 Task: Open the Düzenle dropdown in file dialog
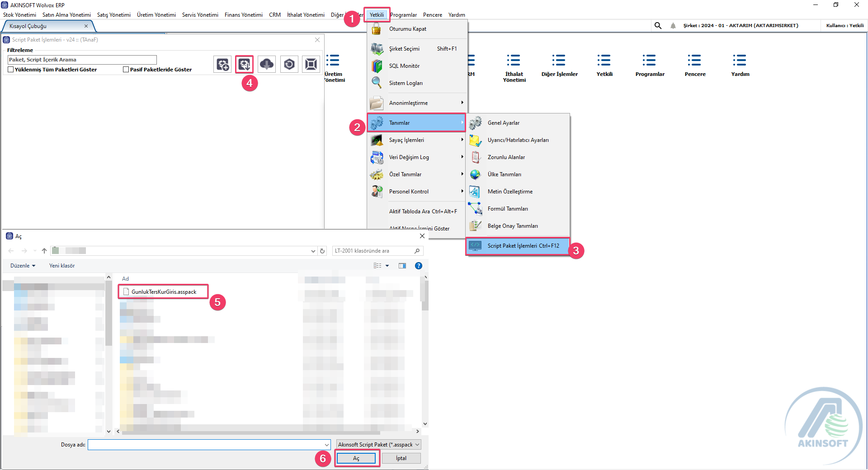23,266
